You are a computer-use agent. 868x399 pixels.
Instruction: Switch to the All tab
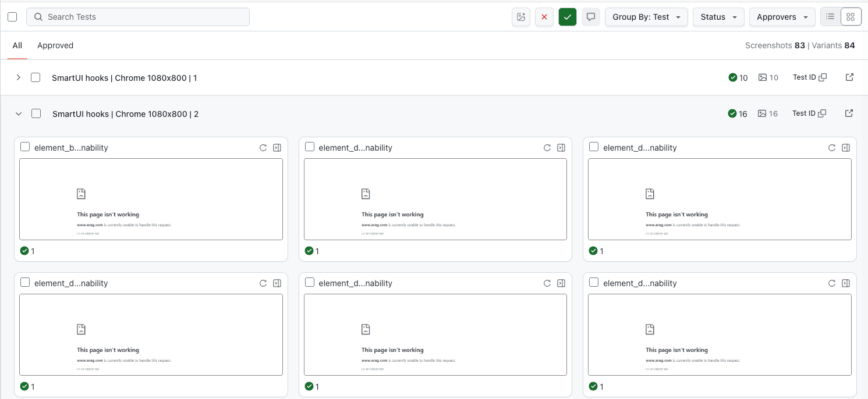coord(17,45)
